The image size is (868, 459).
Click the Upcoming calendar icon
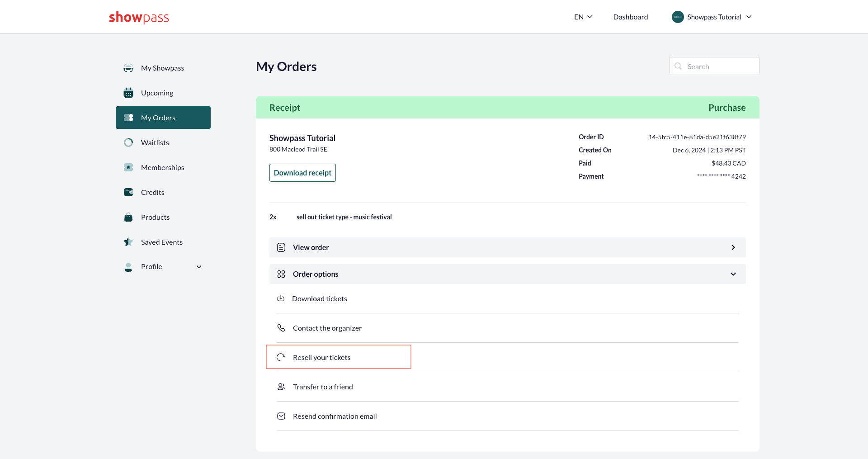coord(128,93)
